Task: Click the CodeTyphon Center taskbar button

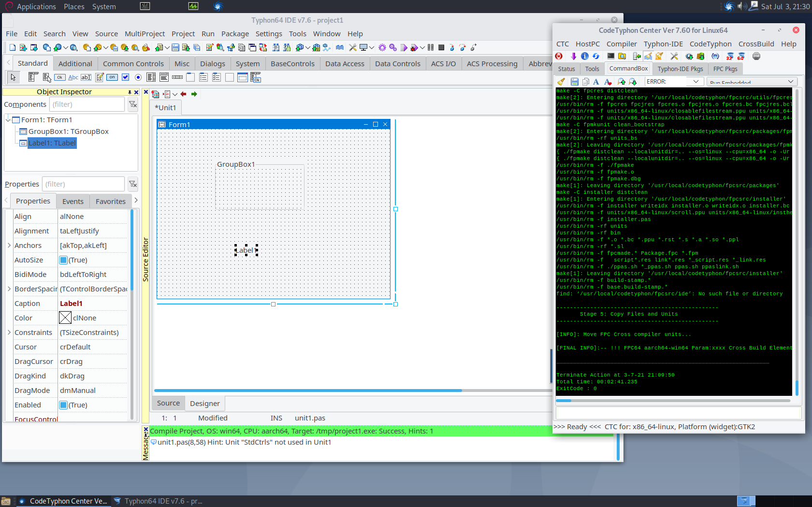Action: pos(64,501)
